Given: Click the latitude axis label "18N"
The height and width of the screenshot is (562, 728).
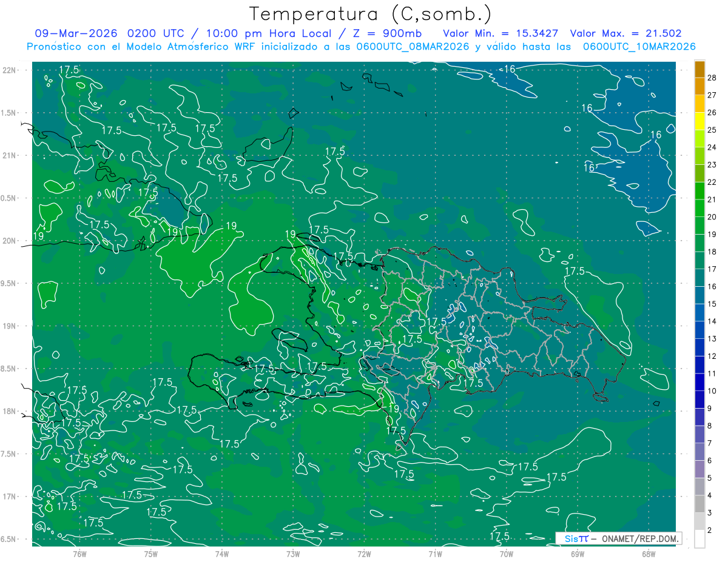Looking at the screenshot, I should click(x=8, y=412).
